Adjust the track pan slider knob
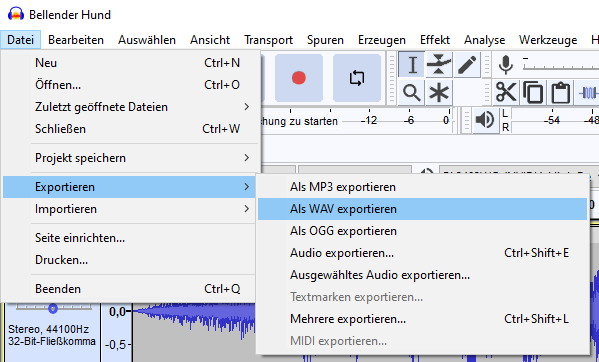Screen dimensions: 599x362 pos(53,308)
